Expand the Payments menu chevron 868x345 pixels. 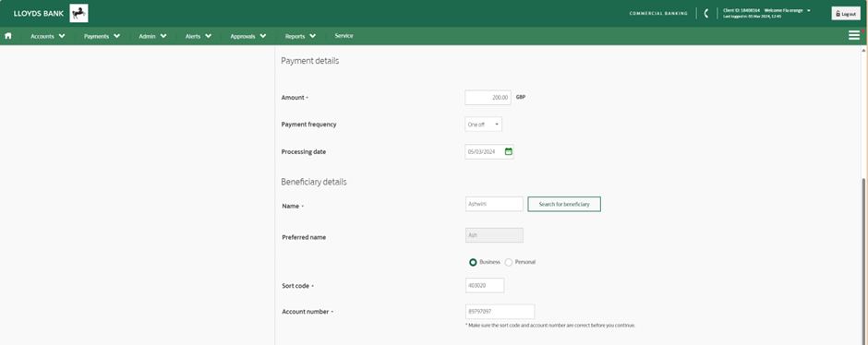pos(116,36)
